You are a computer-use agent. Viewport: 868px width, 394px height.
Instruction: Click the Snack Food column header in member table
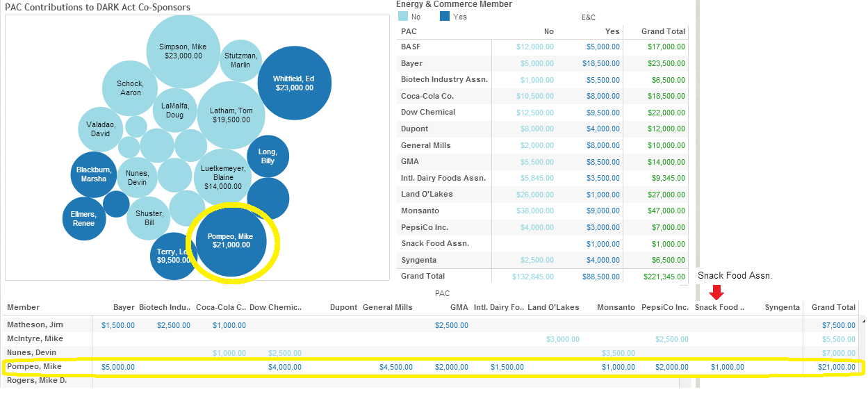[719, 307]
